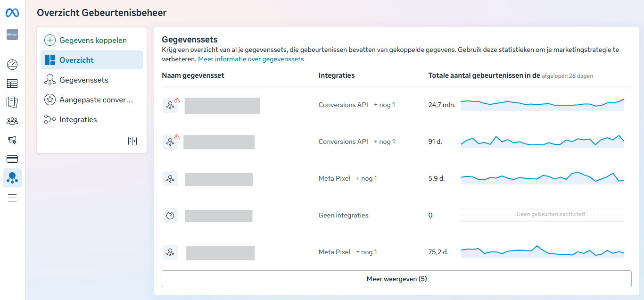644x300 pixels.
Task: Open the hamburger all tools menu
Action: point(12,198)
